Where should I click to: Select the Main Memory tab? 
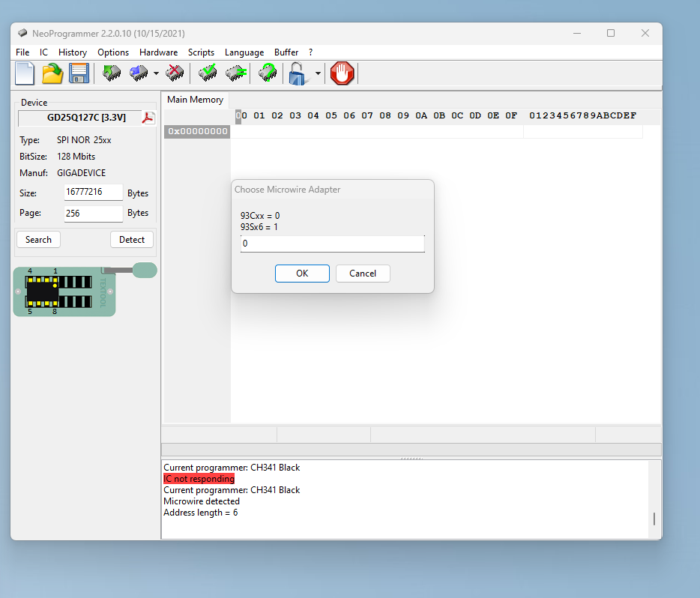point(195,100)
